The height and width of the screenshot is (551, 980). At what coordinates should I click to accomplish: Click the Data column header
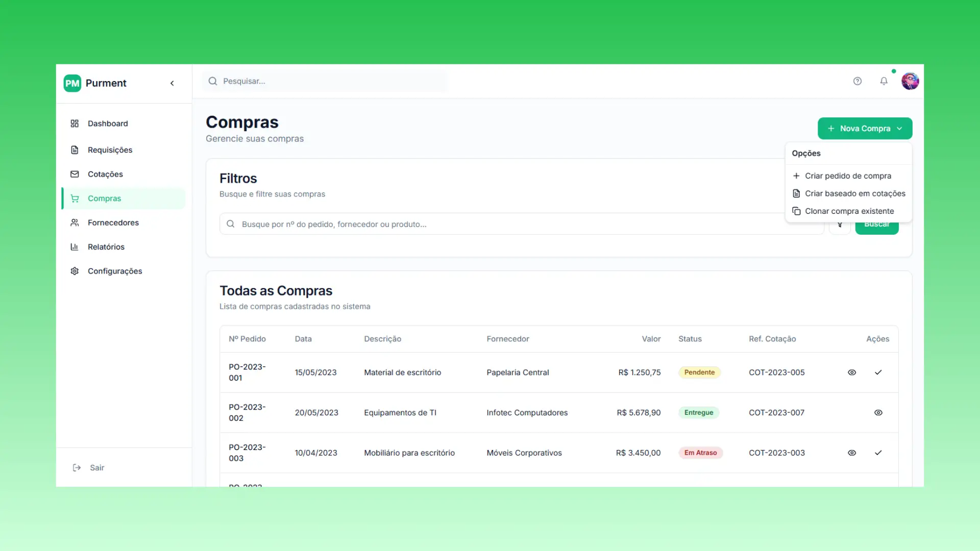(303, 339)
